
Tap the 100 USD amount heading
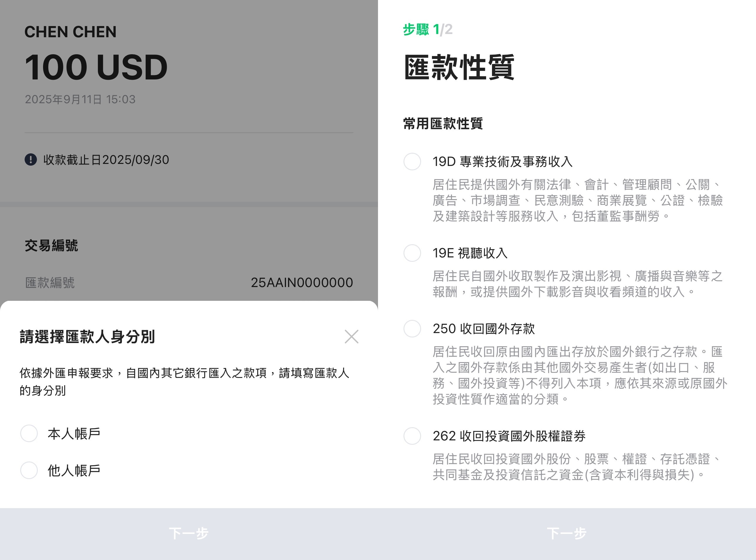(x=96, y=67)
